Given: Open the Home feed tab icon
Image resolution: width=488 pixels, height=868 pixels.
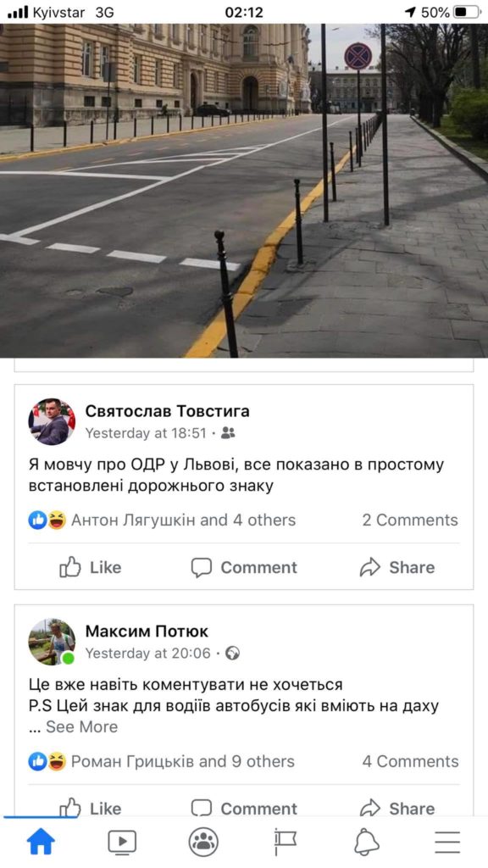Looking at the screenshot, I should [x=41, y=842].
